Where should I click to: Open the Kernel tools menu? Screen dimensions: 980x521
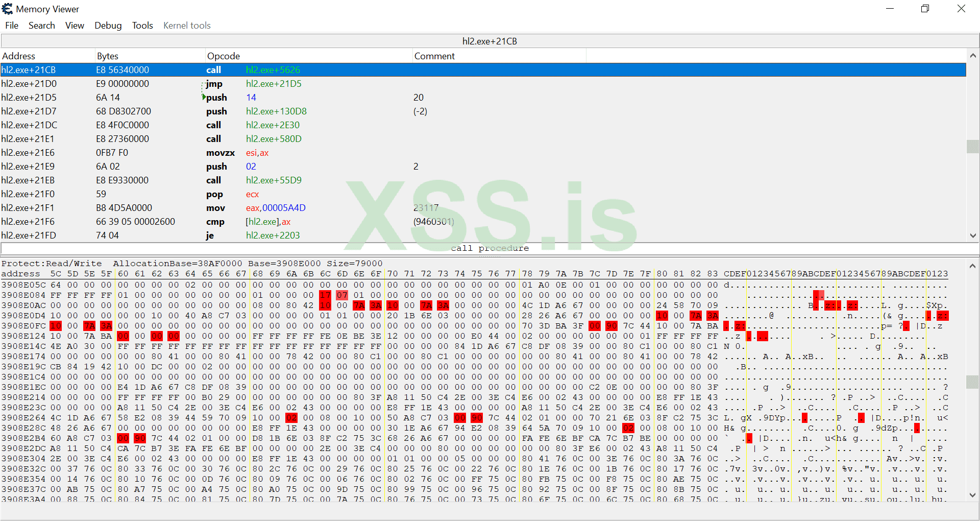(x=187, y=26)
